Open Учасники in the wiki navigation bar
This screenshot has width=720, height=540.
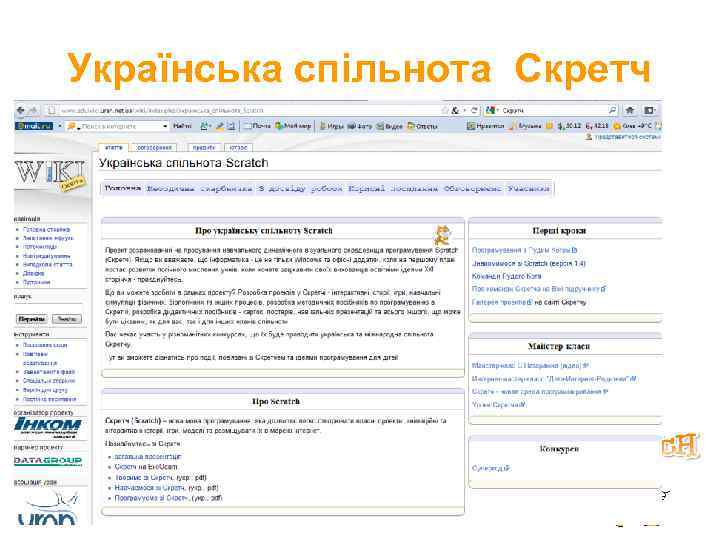coord(528,188)
